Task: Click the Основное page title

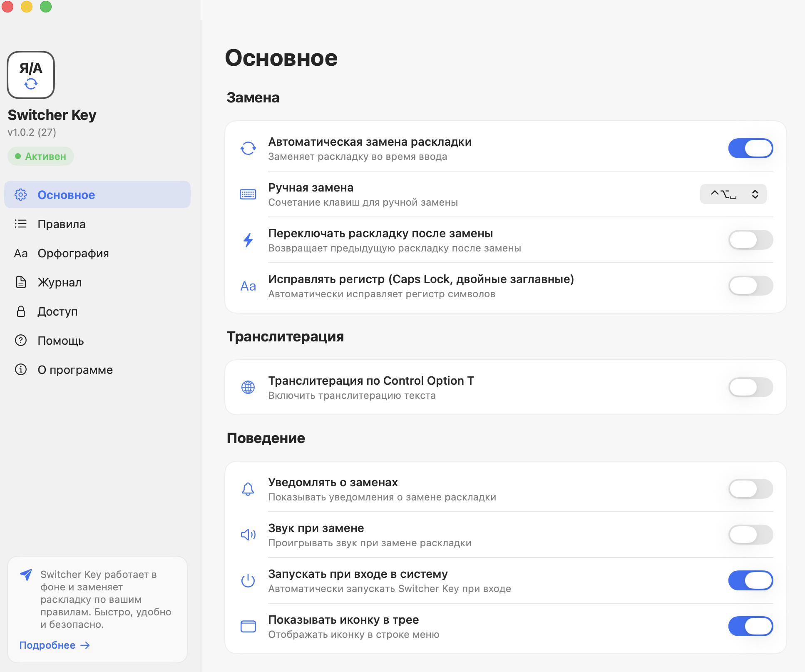Action: pyautogui.click(x=281, y=57)
